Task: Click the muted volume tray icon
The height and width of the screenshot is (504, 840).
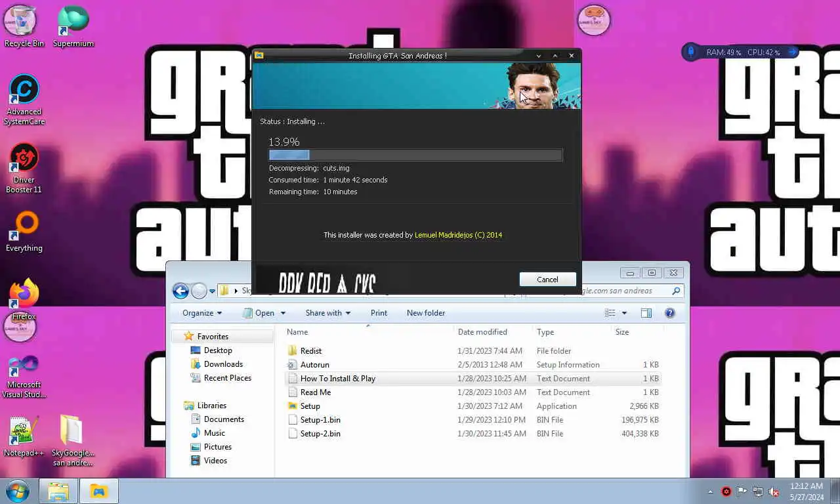Action: pos(774,492)
